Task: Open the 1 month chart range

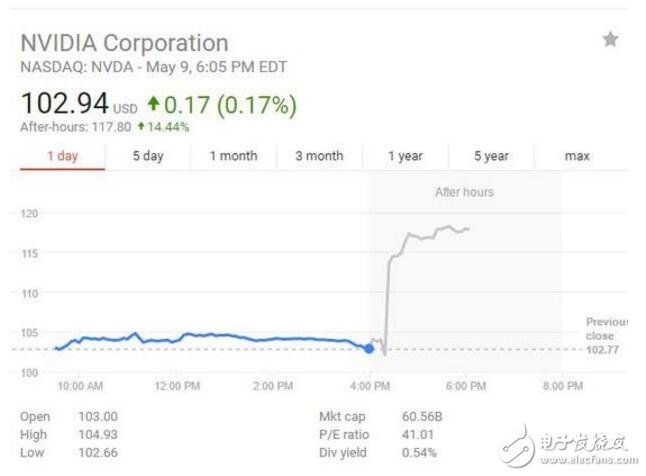Action: click(233, 156)
